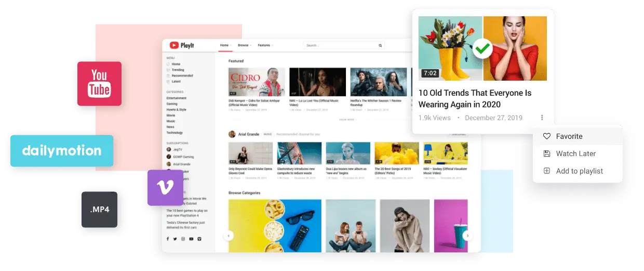Open the three-dot menu on the video card
Image resolution: width=644 pixels, height=271 pixels.
[542, 118]
